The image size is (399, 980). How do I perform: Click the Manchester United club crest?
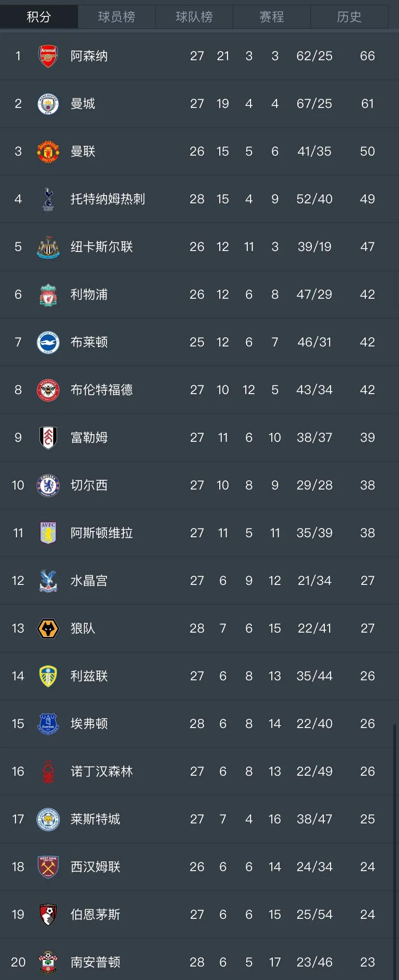(48, 151)
